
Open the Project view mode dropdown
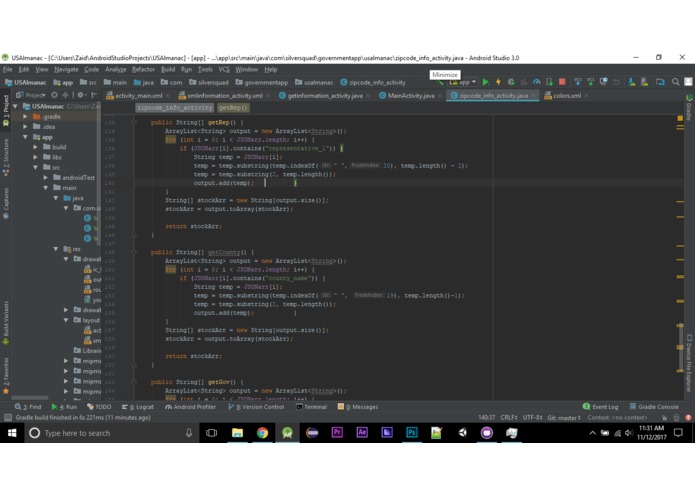(31, 95)
